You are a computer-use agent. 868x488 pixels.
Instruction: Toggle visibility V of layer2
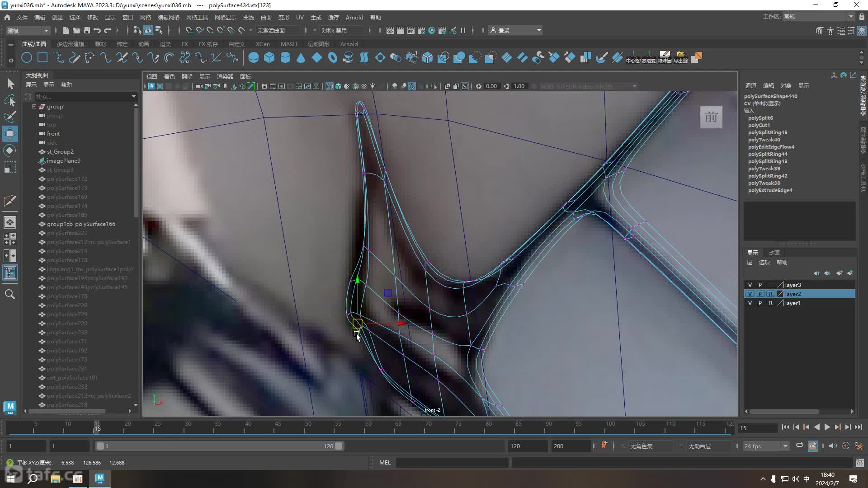pyautogui.click(x=750, y=294)
